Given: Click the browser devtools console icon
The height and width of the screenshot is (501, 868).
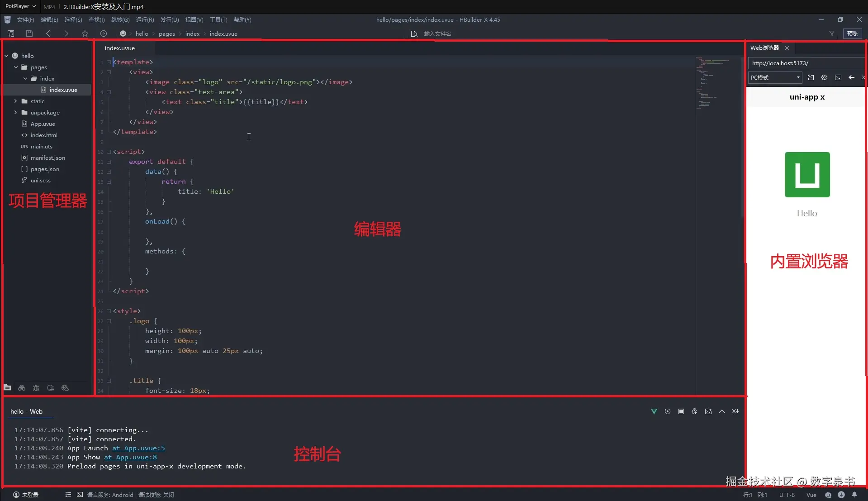Looking at the screenshot, I should (838, 77).
